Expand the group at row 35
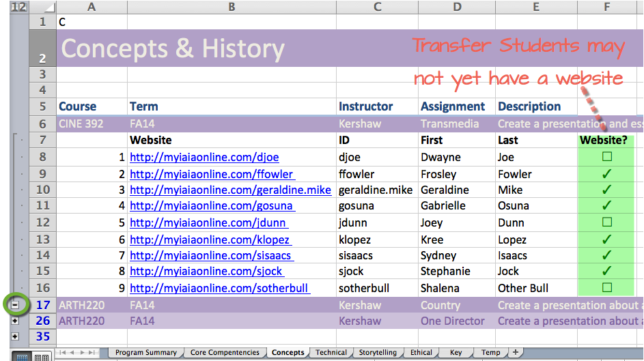The width and height of the screenshot is (644, 361). click(x=15, y=336)
